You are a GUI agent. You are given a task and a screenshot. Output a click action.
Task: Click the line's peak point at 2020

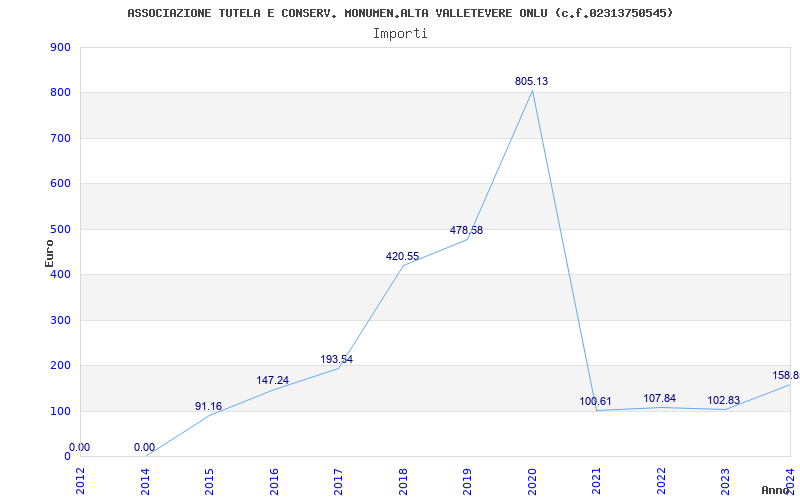(x=532, y=91)
